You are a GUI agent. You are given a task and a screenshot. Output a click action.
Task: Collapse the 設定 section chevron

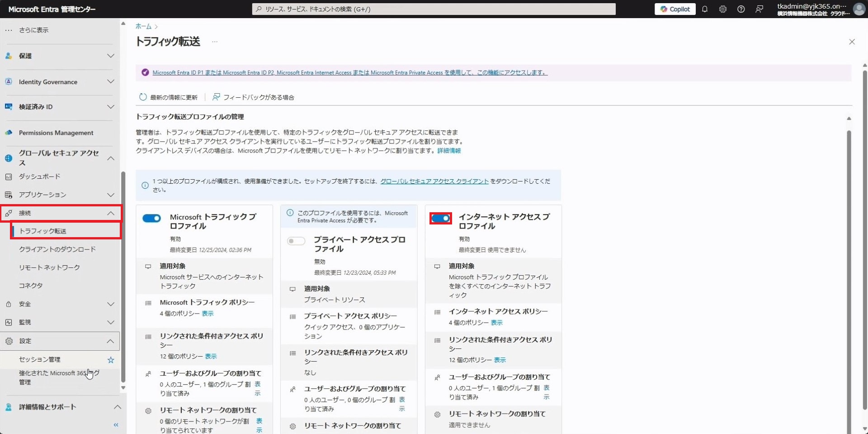(111, 341)
